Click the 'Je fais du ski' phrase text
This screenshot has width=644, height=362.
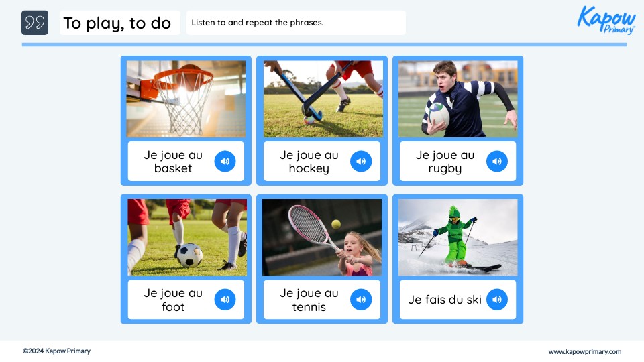click(x=444, y=300)
